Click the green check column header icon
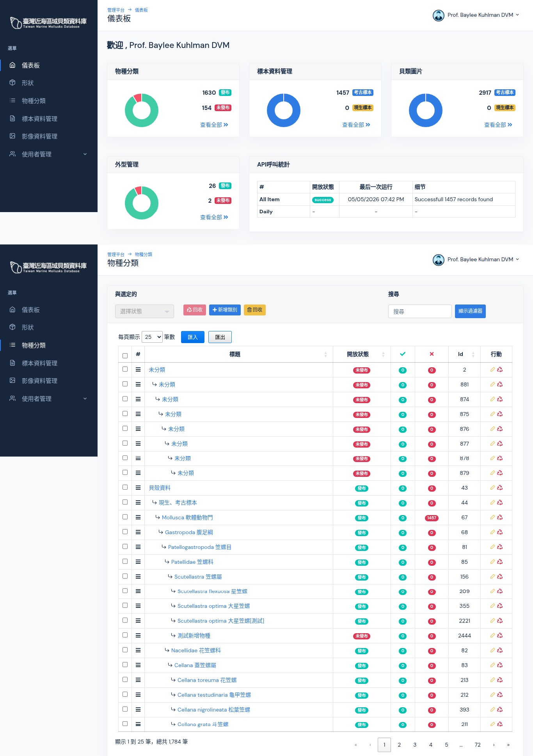Screen dimensions: 533x756 pos(403,354)
